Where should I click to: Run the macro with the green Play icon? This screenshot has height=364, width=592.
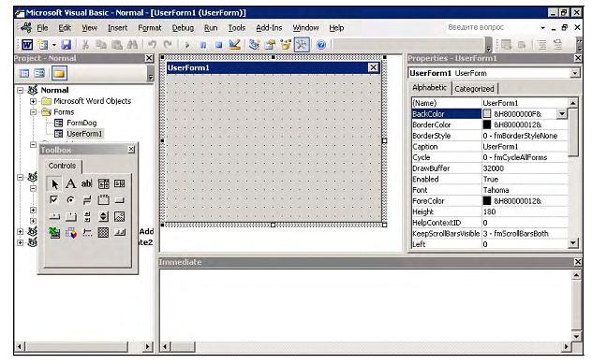click(x=187, y=45)
